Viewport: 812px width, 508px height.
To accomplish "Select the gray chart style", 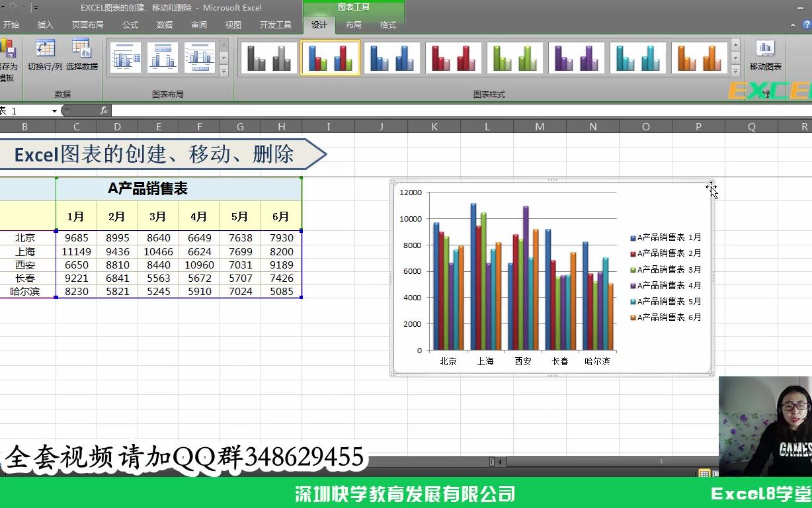I will tap(268, 57).
